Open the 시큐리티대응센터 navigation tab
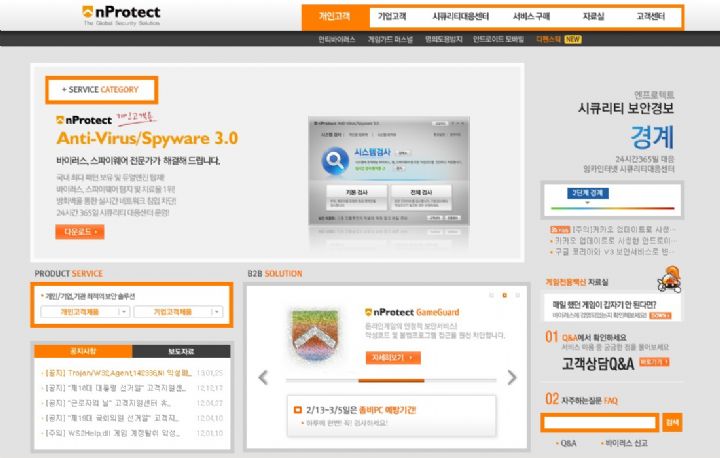Image resolution: width=720 pixels, height=458 pixels. tap(461, 17)
